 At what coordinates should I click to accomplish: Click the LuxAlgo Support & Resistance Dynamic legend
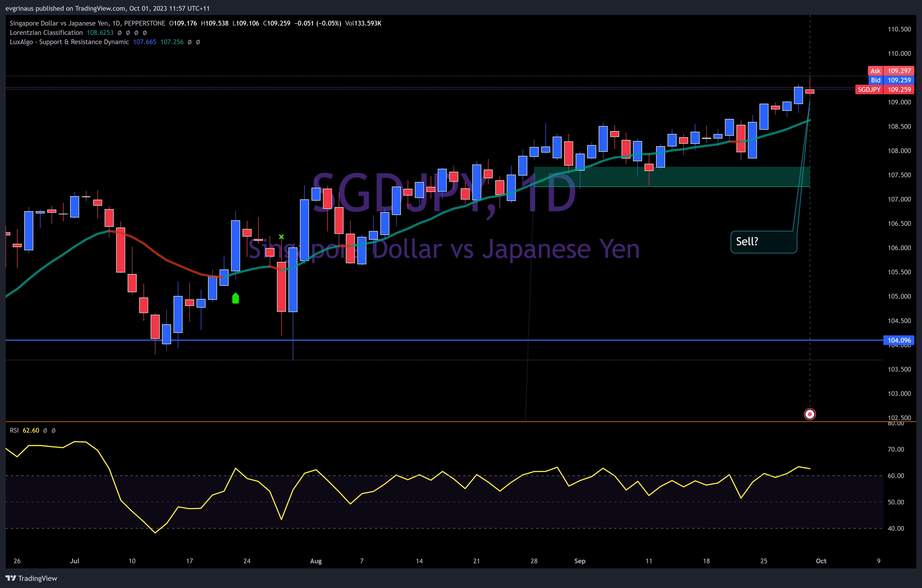click(x=69, y=42)
